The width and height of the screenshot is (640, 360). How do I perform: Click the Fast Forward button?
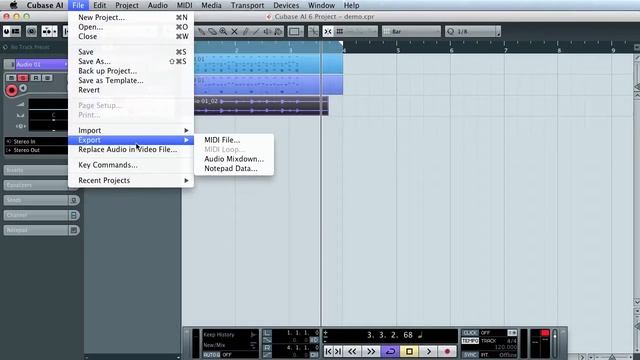[x=371, y=351]
